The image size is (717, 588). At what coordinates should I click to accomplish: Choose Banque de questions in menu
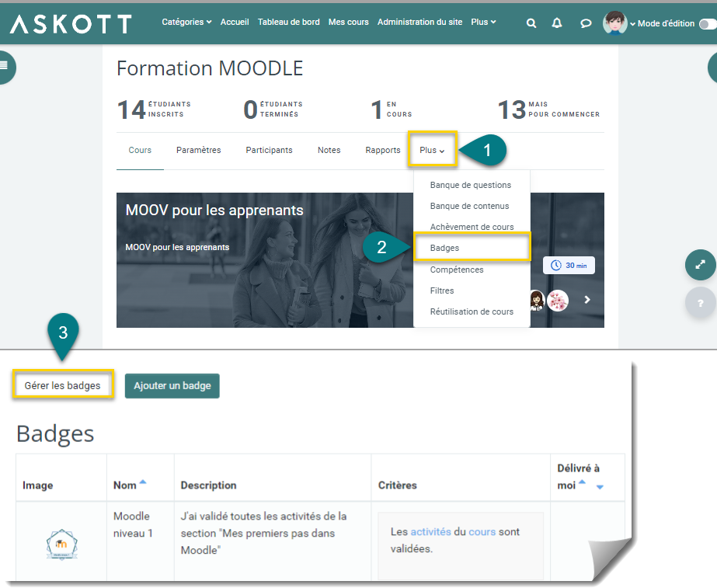pos(471,185)
